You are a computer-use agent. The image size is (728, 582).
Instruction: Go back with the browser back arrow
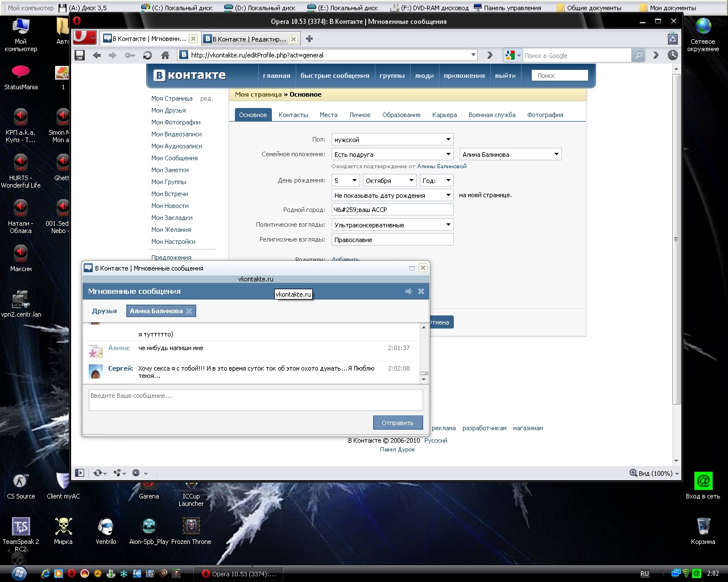[x=97, y=55]
